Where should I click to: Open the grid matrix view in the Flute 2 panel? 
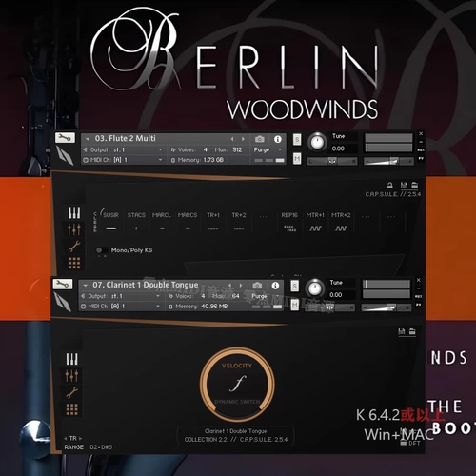74,263
